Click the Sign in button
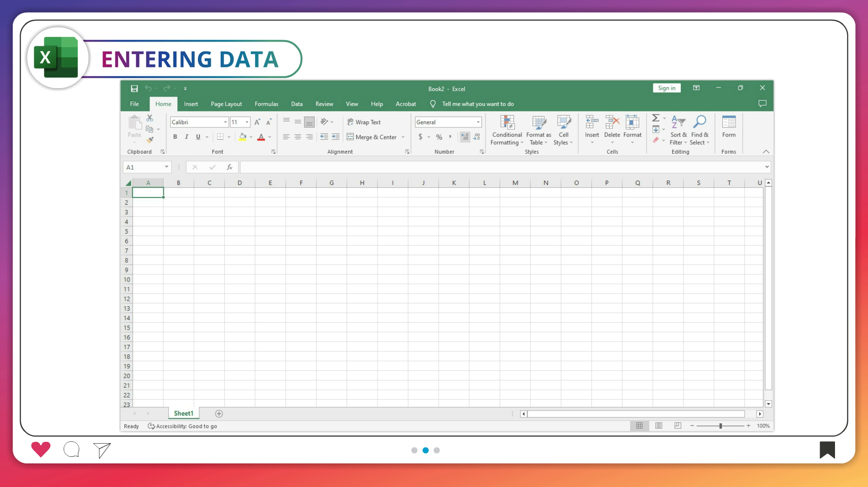 pyautogui.click(x=666, y=88)
